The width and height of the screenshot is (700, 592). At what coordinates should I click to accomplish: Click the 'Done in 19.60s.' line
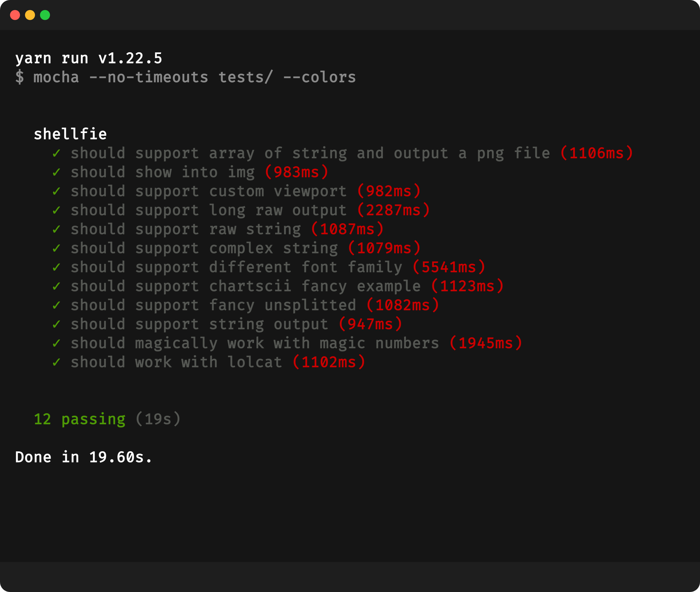(83, 457)
